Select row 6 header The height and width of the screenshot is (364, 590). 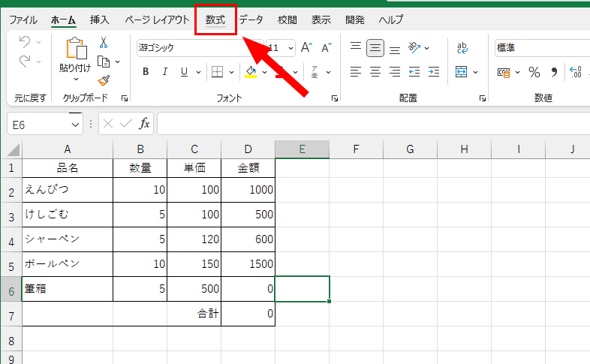[11, 289]
